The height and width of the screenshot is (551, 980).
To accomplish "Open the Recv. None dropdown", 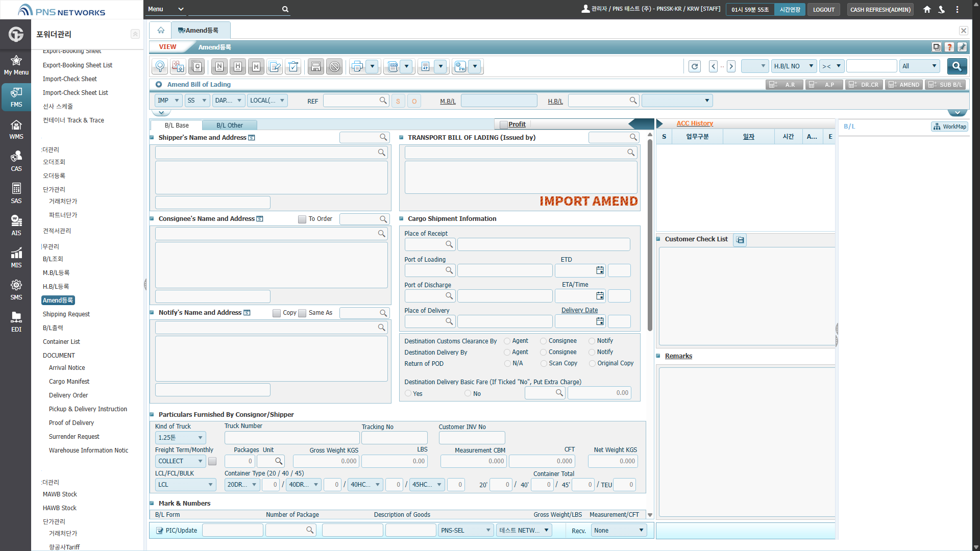I will click(619, 531).
